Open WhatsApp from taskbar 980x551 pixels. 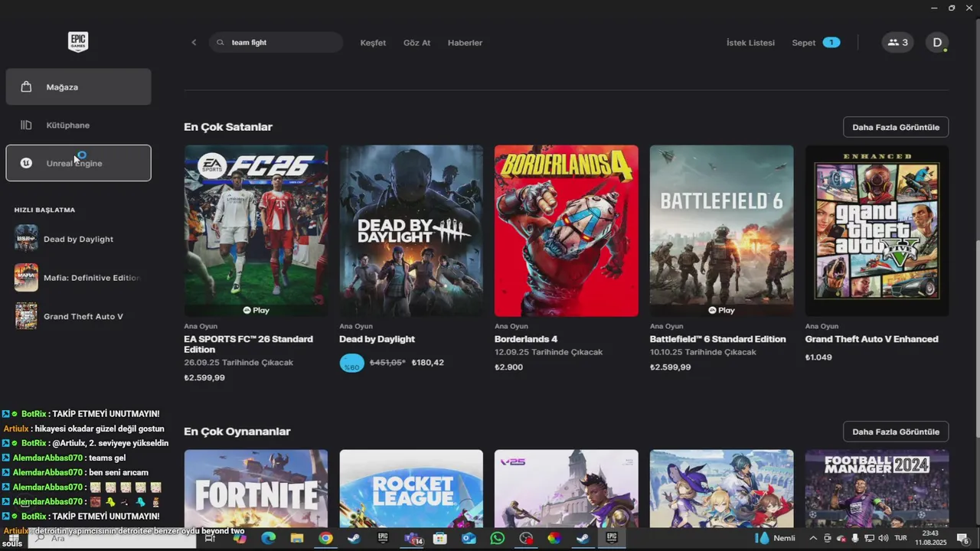point(498,538)
